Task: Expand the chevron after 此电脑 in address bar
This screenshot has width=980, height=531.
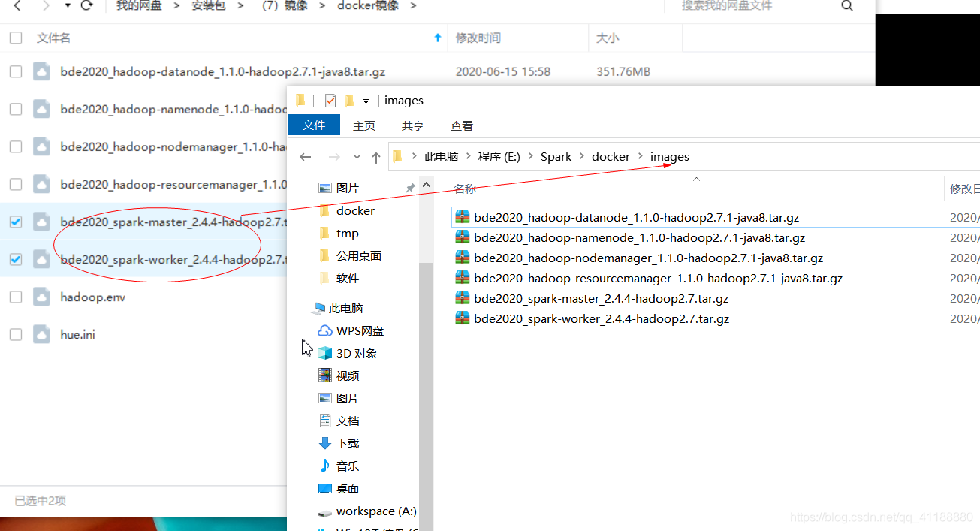Action: pos(468,157)
